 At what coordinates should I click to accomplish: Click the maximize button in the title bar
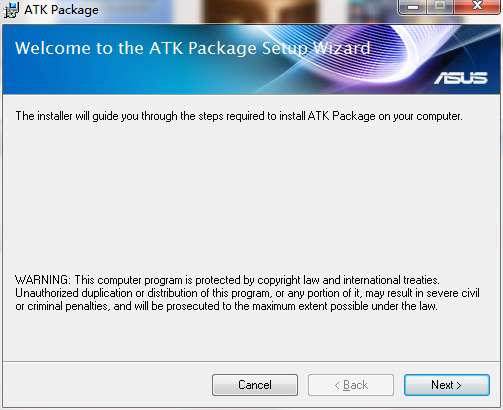[440, 6]
